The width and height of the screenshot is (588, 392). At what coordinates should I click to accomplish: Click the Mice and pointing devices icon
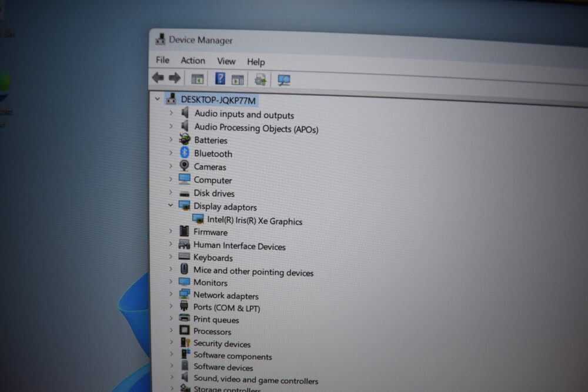[x=184, y=269]
